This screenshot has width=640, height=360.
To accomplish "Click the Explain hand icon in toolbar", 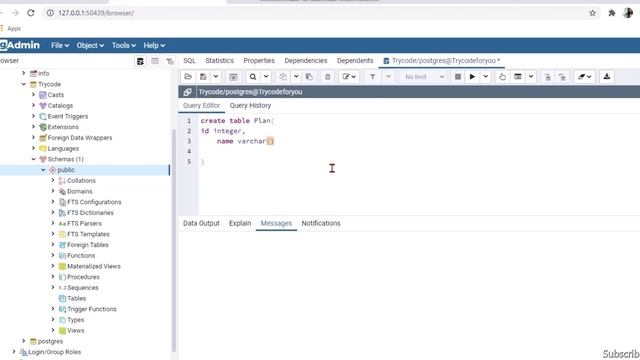I will pyautogui.click(x=502, y=77).
